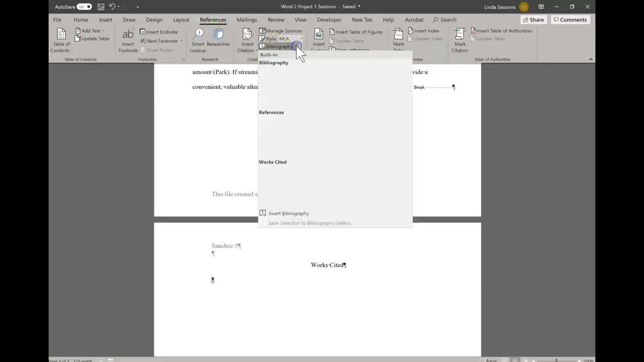Image resolution: width=644 pixels, height=362 pixels.
Task: Switch to the Mailings tab
Action: (x=247, y=20)
